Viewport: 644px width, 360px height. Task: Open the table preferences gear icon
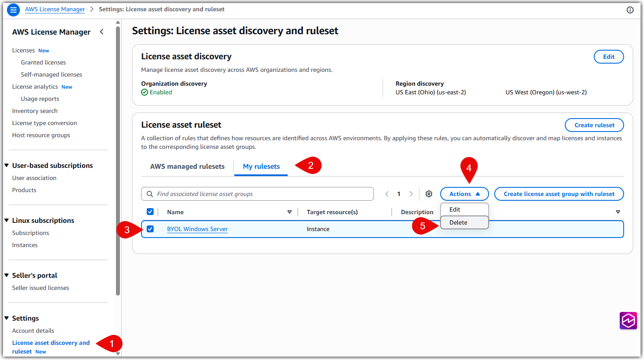[429, 194]
